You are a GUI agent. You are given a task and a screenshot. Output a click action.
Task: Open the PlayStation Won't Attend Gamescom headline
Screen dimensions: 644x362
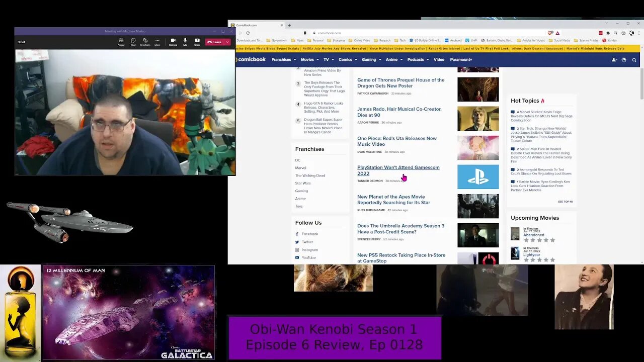[398, 170]
